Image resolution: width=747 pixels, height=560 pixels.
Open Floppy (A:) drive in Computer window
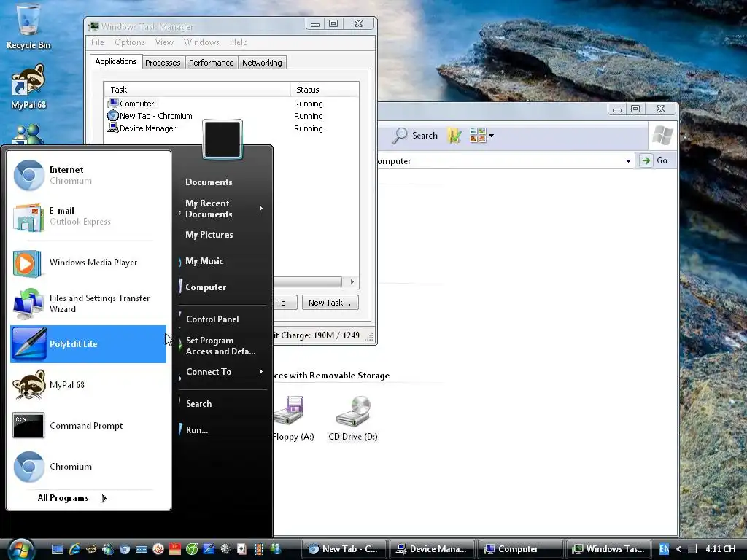pos(293,418)
